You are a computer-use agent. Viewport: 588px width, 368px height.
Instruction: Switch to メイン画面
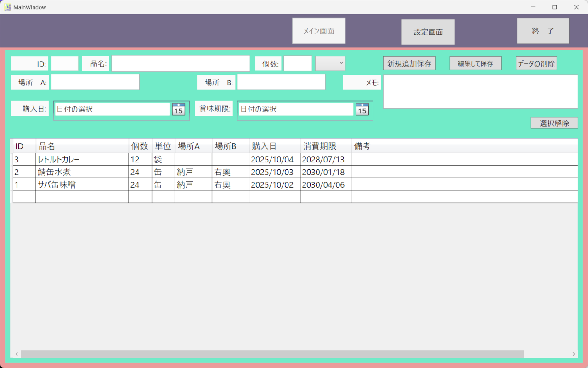point(318,31)
